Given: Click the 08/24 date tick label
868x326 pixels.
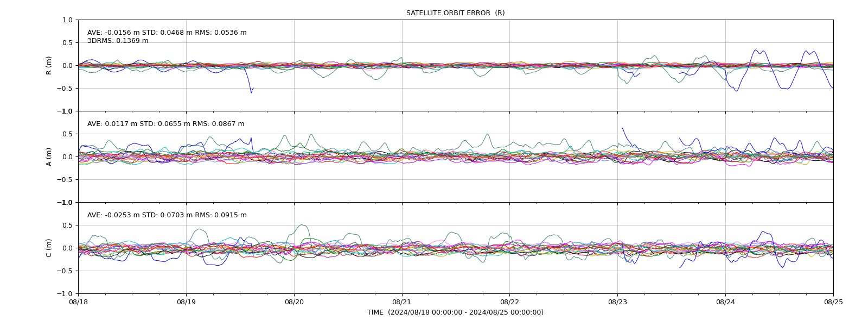Looking at the screenshot, I should coord(725,302).
